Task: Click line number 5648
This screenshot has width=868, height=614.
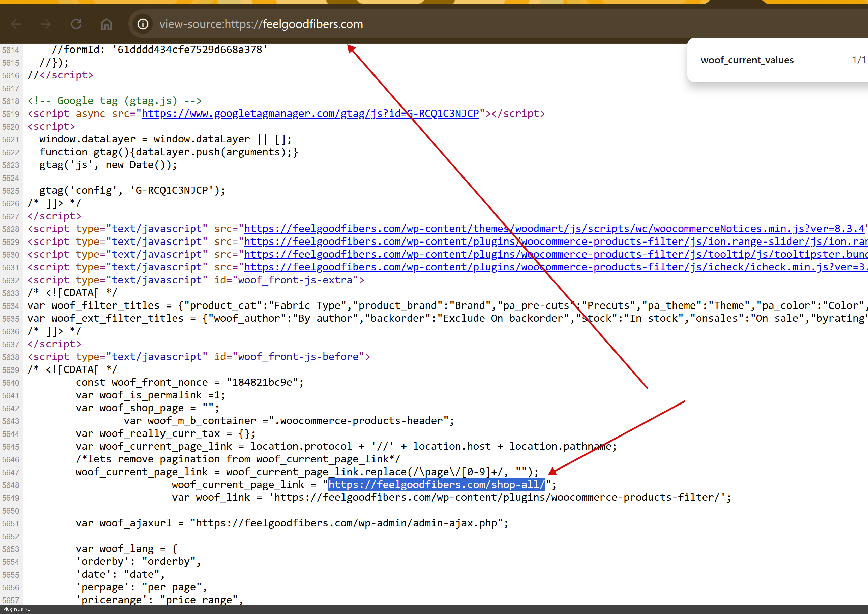Action: click(x=10, y=485)
